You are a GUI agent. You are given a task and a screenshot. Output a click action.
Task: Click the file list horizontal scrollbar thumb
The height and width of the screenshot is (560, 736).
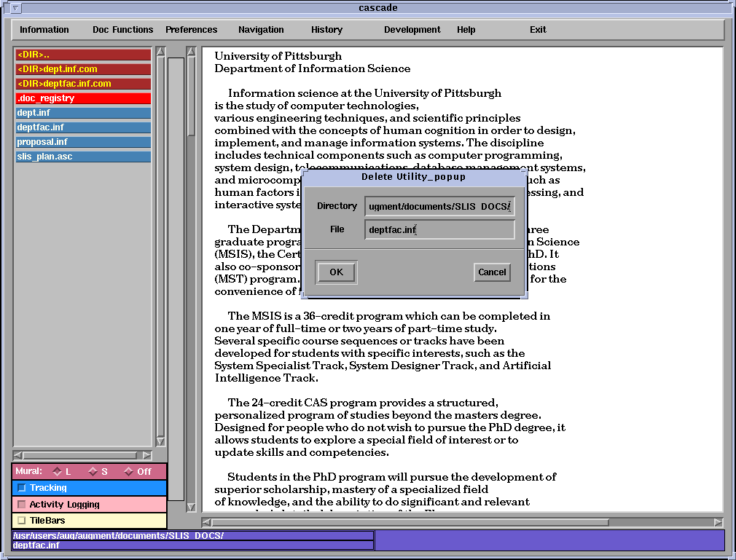point(80,455)
